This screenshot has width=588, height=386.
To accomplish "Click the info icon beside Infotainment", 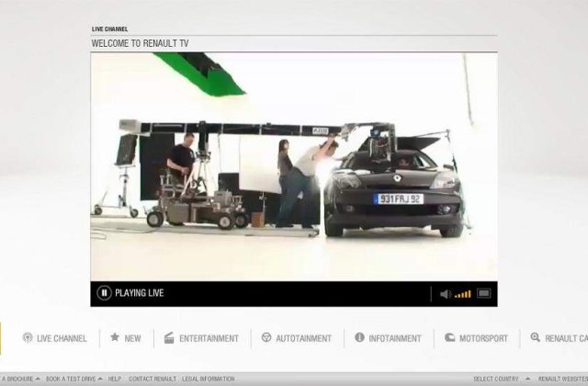I will (359, 337).
